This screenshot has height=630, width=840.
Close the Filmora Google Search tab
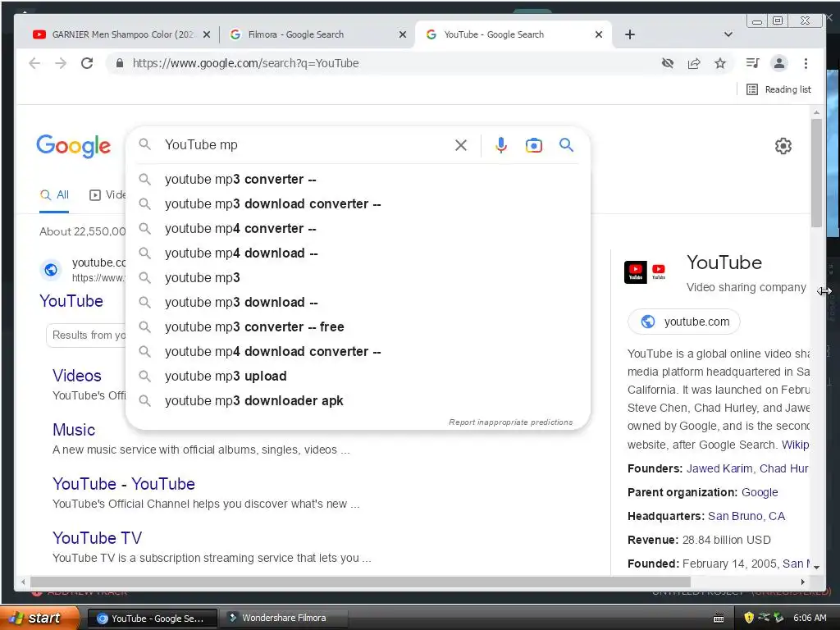(x=403, y=34)
